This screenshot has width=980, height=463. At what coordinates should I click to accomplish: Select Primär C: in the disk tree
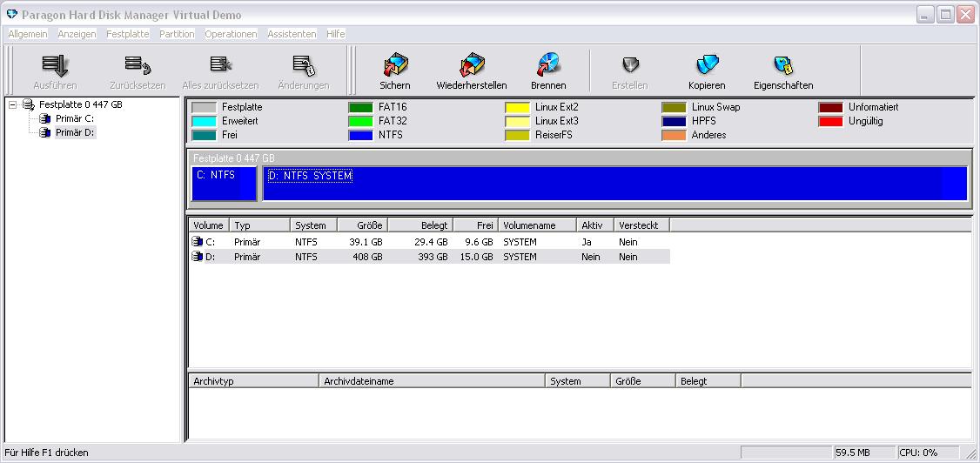click(x=74, y=118)
